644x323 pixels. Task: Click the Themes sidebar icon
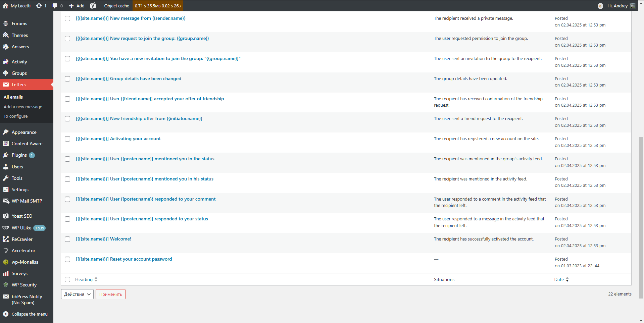coord(6,35)
